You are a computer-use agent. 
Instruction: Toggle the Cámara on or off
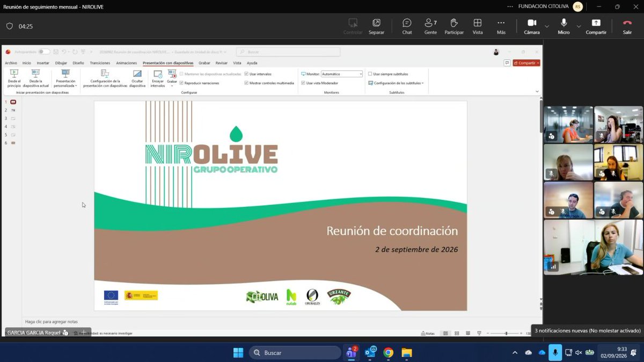tap(532, 26)
